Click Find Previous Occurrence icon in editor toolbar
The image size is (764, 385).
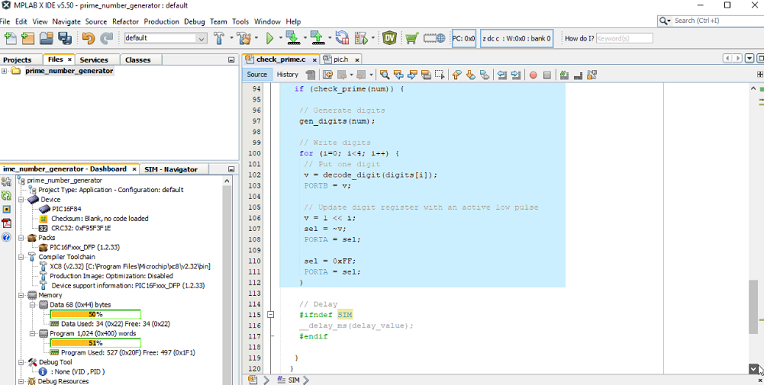(399, 75)
